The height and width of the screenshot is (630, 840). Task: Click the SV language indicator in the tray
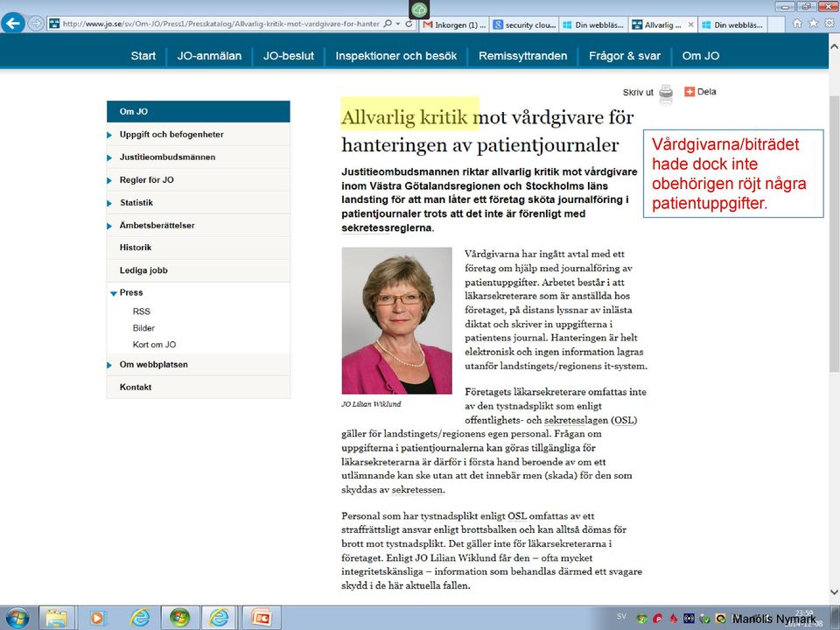coord(621,617)
